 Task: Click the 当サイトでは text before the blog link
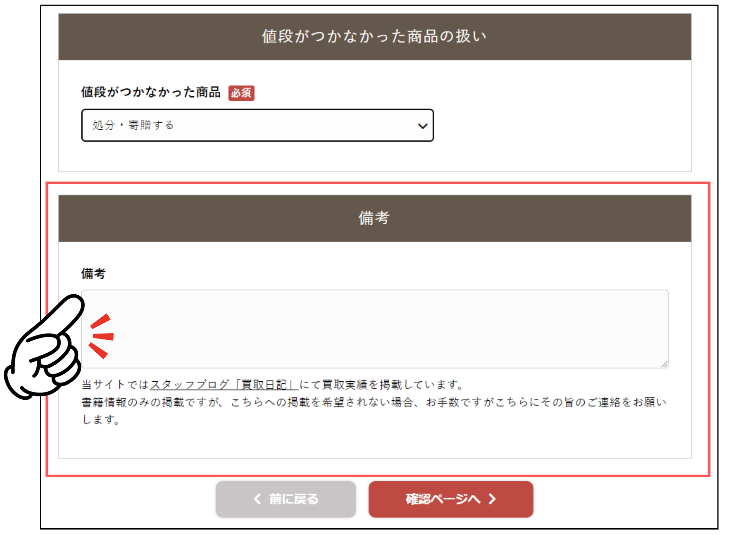(x=115, y=385)
